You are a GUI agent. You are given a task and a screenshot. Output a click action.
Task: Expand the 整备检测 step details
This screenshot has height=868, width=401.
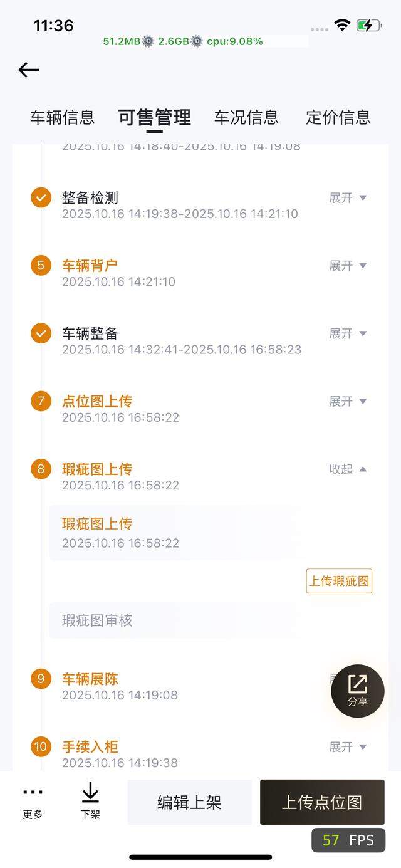tap(348, 198)
